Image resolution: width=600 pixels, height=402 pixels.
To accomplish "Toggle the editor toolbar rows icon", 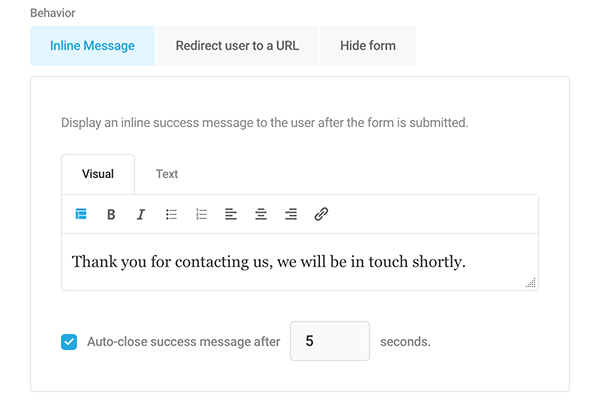I will [81, 214].
